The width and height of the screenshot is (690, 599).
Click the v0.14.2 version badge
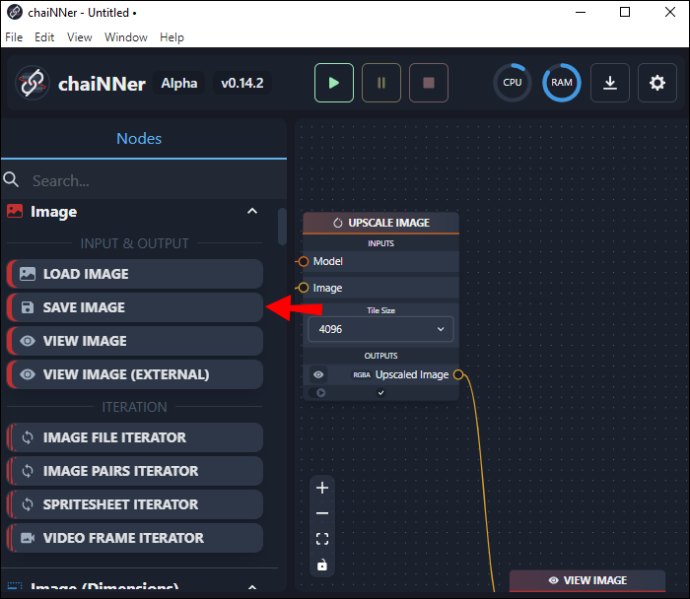pos(242,83)
